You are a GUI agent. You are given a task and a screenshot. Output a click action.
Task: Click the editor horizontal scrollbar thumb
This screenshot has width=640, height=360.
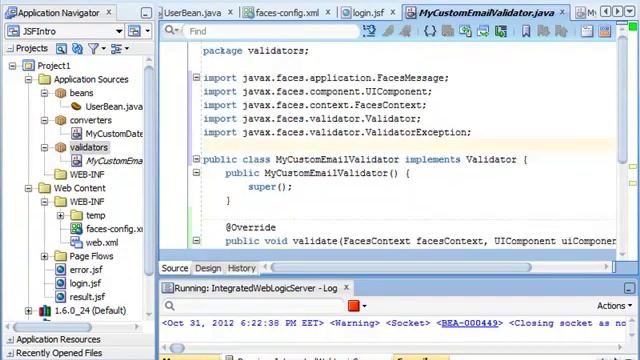click(x=401, y=267)
